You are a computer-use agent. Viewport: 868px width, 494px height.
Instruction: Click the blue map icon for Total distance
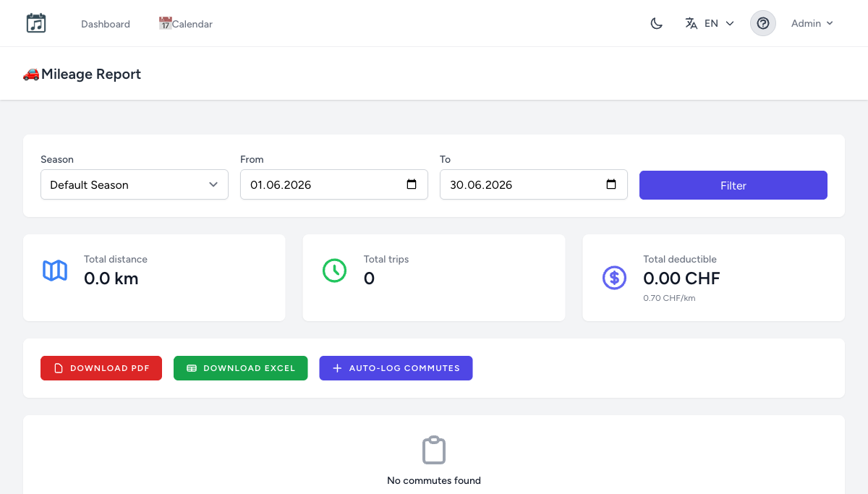click(55, 271)
